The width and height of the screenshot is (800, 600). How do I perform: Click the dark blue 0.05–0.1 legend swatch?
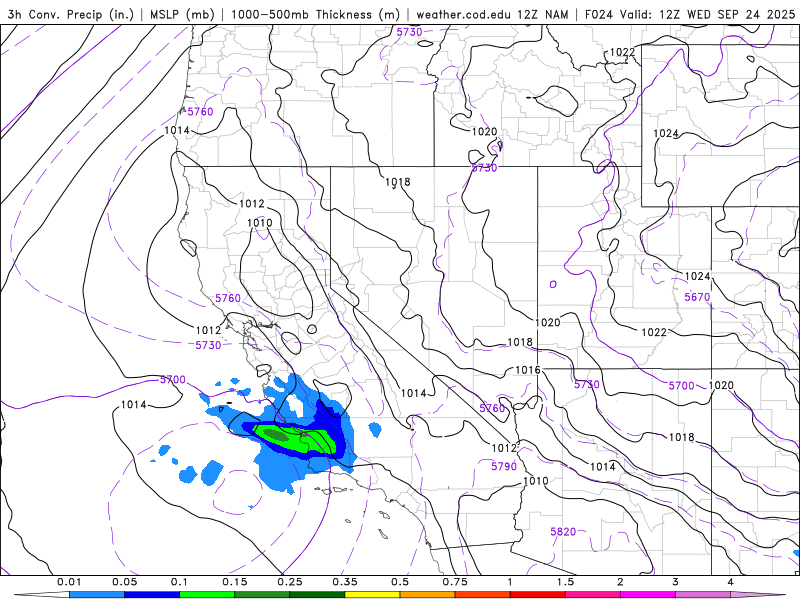[x=152, y=595]
